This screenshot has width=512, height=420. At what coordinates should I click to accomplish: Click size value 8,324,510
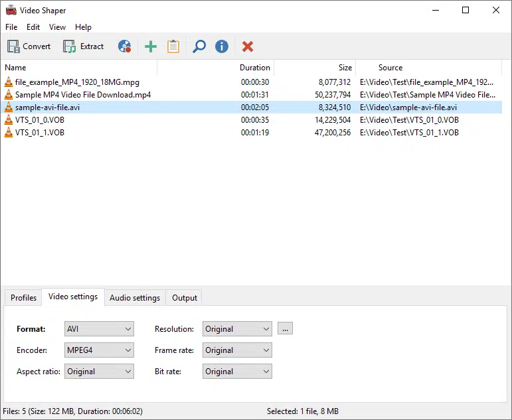point(335,107)
